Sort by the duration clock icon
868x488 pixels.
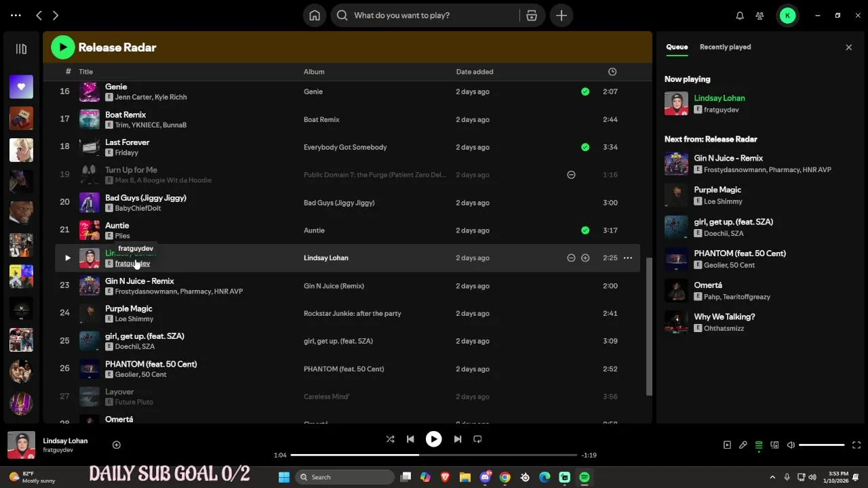click(x=612, y=72)
